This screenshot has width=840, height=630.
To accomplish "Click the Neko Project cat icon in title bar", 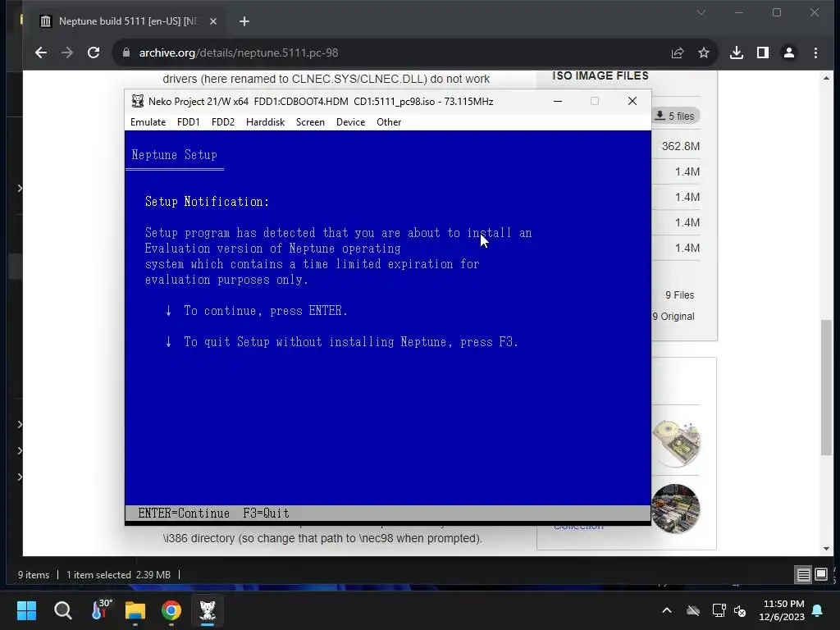I will [138, 101].
